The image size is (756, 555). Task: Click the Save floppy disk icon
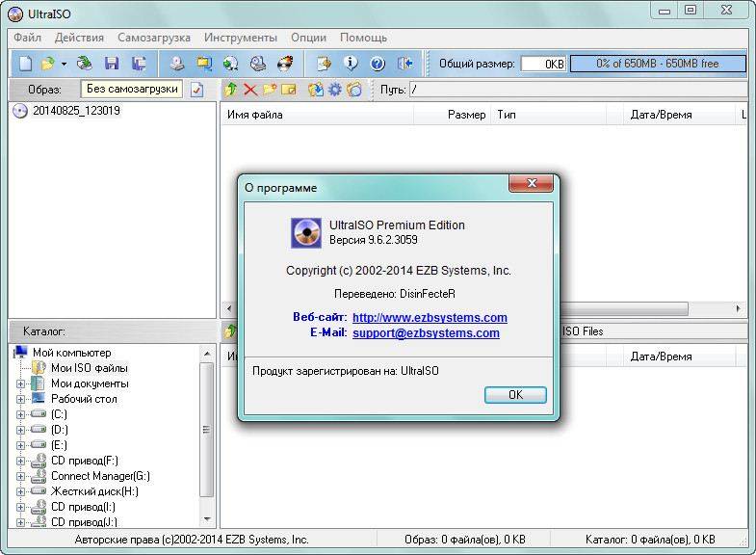pos(112,64)
